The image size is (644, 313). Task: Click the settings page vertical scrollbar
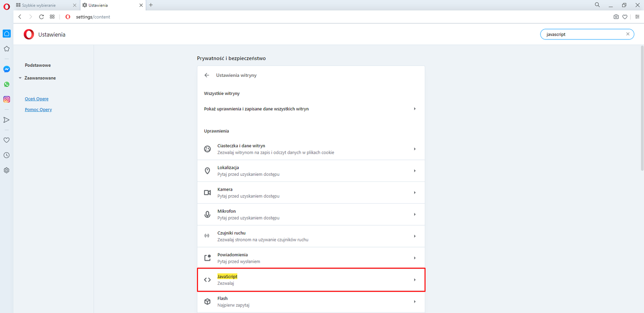(642, 109)
